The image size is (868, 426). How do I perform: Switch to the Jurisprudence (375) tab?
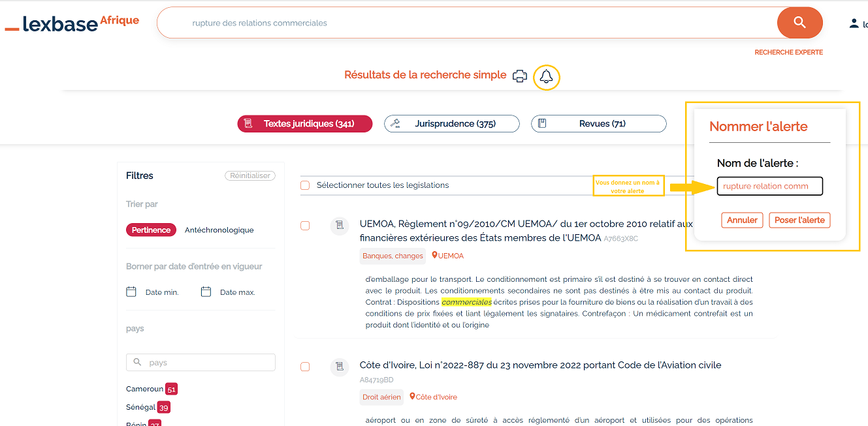point(451,124)
